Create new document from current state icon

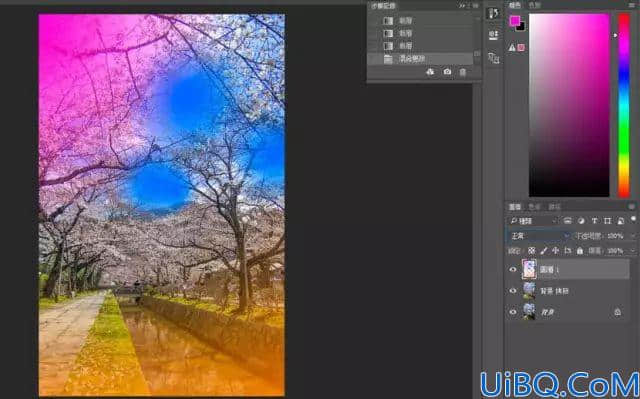coord(430,72)
